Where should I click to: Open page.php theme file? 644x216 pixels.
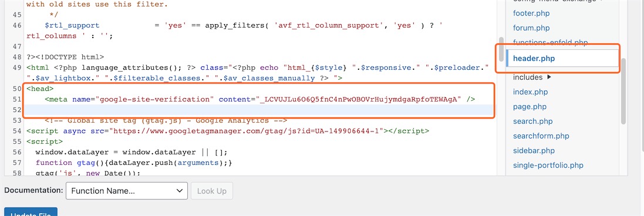[x=530, y=107]
